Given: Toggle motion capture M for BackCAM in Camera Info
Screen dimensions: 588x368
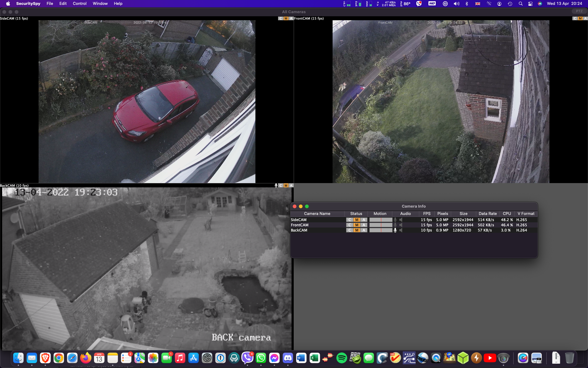Looking at the screenshot, I should 357,230.
